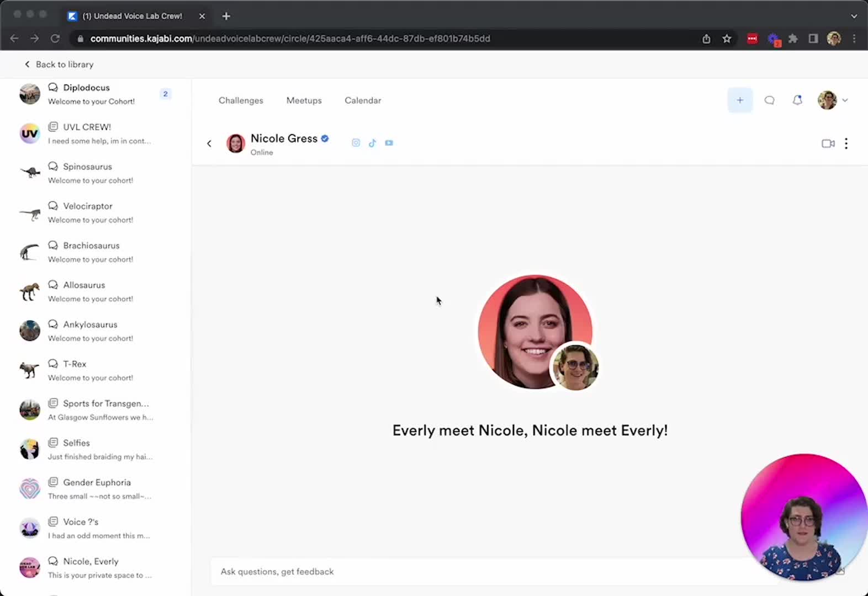Open the three-dot chat options menu
The width and height of the screenshot is (868, 596).
846,143
